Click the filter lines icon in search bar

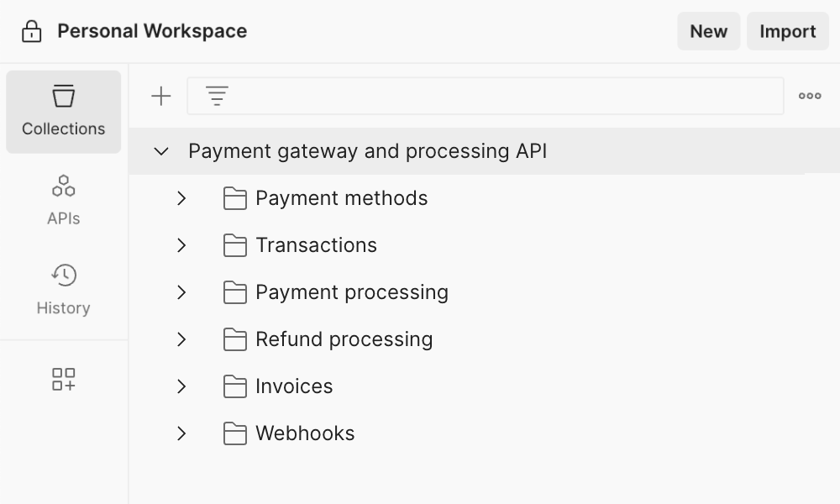click(x=217, y=97)
